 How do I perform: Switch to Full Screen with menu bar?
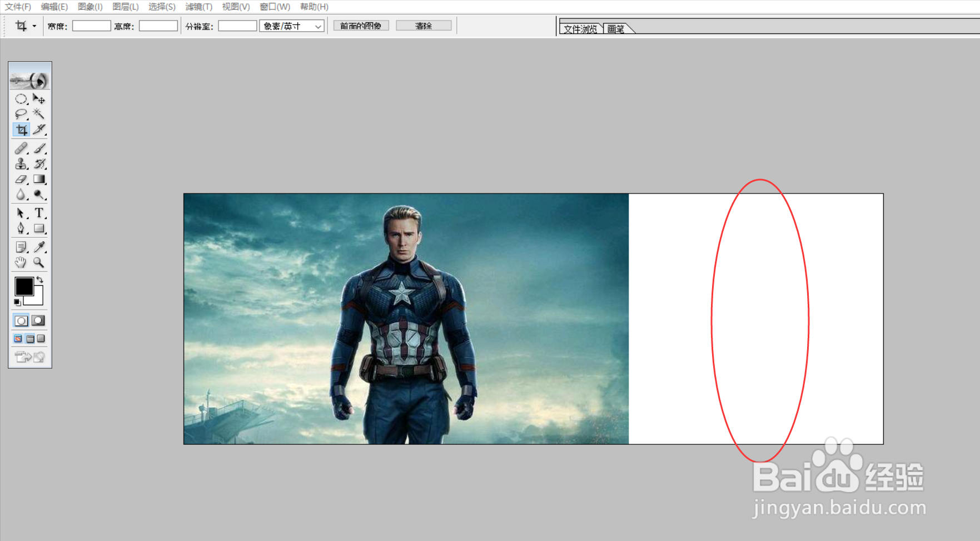[30, 339]
